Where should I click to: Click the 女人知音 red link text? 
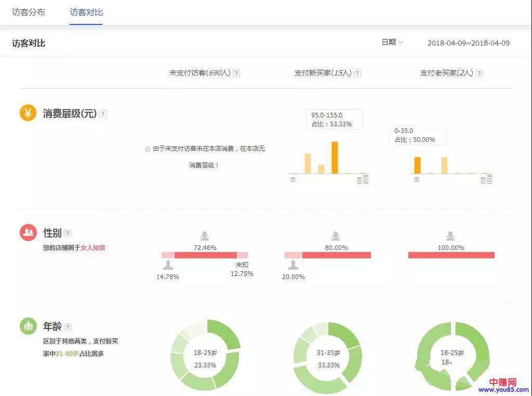(x=93, y=248)
